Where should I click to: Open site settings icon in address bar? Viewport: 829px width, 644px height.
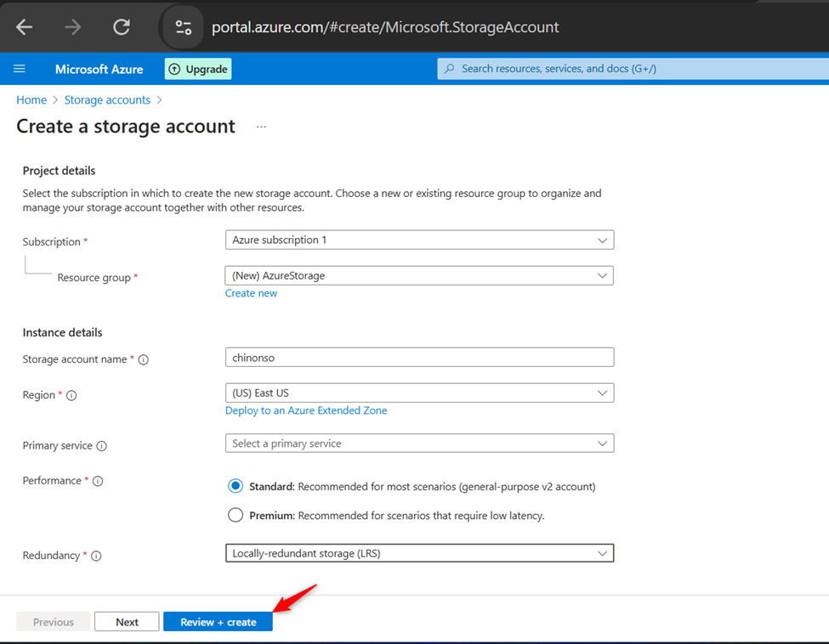click(184, 27)
